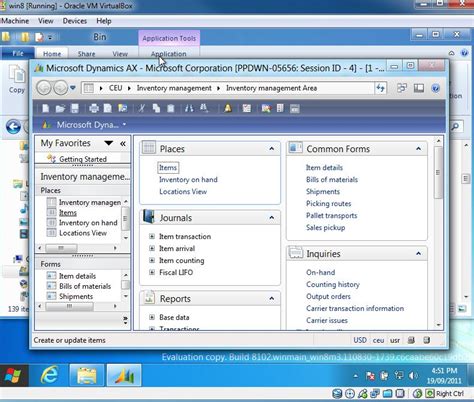Image resolution: width=474 pixels, height=402 pixels.
Task: Expand the Base data reports node
Action: 152,317
